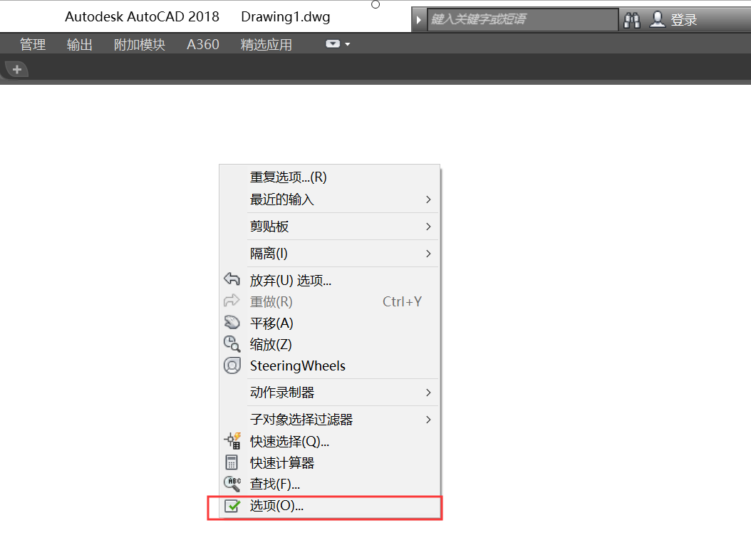
Task: Click the user account icon beside 登录
Action: point(658,19)
